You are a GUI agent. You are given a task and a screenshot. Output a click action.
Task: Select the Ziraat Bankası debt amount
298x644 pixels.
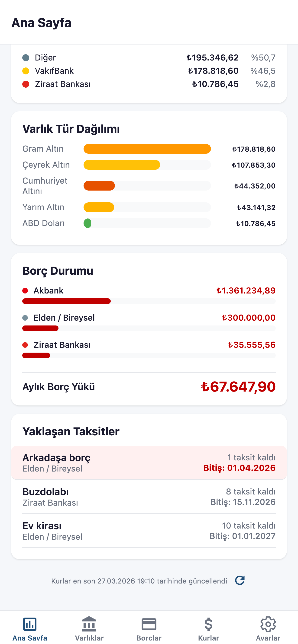(251, 345)
